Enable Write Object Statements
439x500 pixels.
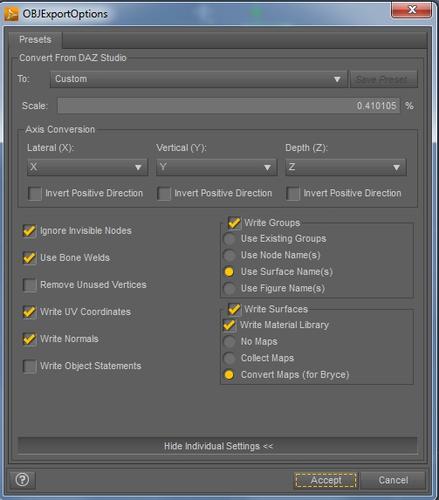pyautogui.click(x=29, y=366)
